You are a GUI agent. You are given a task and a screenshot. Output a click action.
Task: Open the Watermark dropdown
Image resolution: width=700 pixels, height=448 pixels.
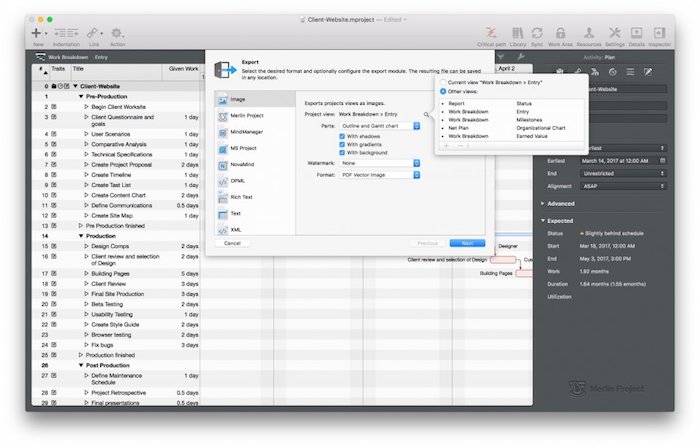(x=379, y=163)
